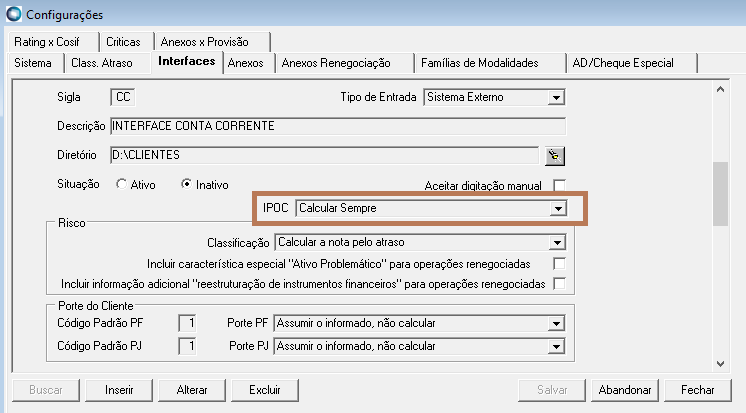This screenshot has height=413, width=746.
Task: Select the Ativo radio button
Action: (122, 185)
